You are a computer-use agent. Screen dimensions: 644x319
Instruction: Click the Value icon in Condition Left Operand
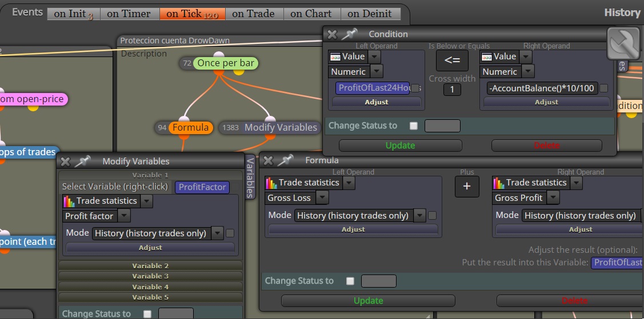pyautogui.click(x=335, y=56)
